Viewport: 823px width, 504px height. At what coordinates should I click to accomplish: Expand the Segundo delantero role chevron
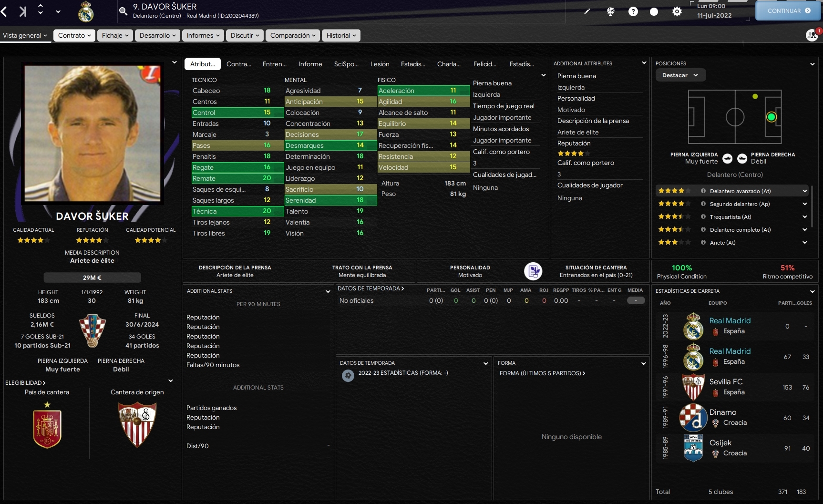pyautogui.click(x=805, y=204)
